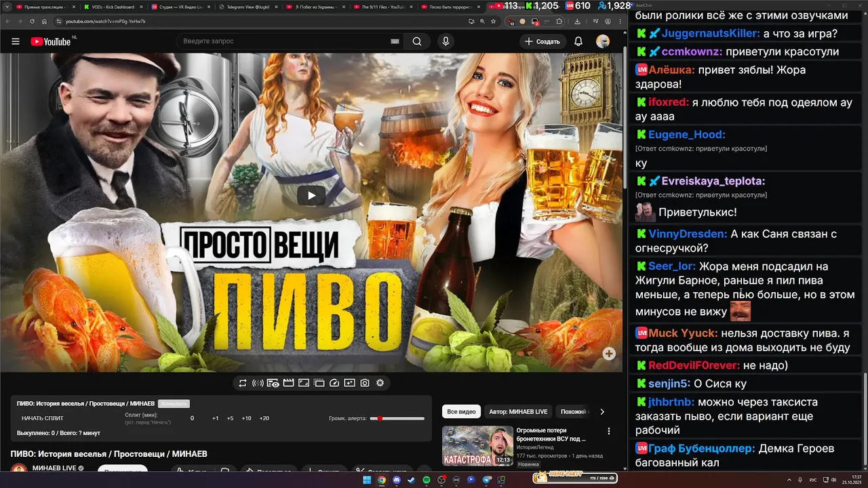Play the video with the center play button

(311, 196)
